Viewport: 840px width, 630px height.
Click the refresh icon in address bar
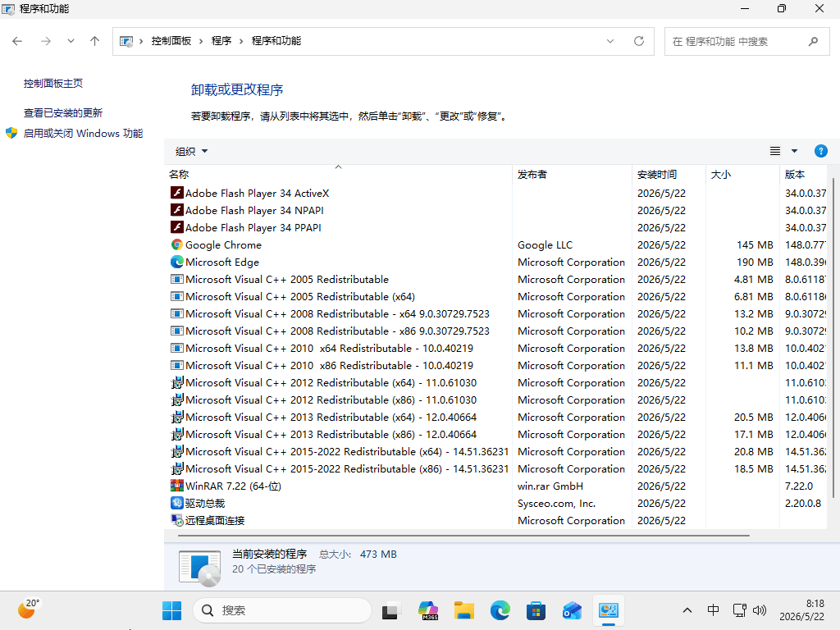[x=638, y=41]
